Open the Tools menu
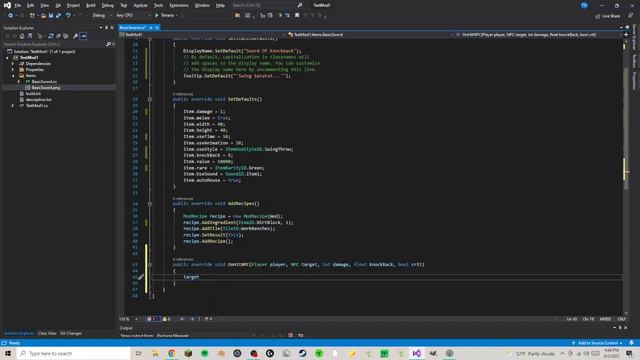 tap(158, 5)
